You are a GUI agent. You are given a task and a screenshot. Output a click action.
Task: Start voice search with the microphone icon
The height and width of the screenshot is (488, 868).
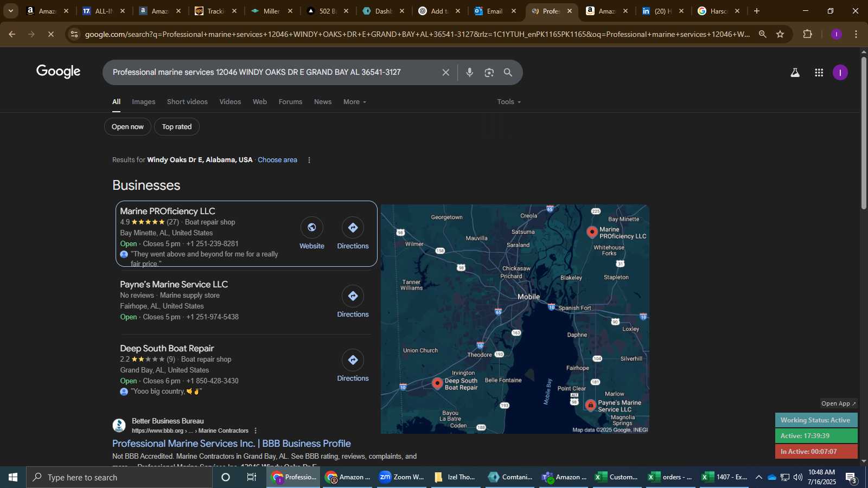click(470, 72)
